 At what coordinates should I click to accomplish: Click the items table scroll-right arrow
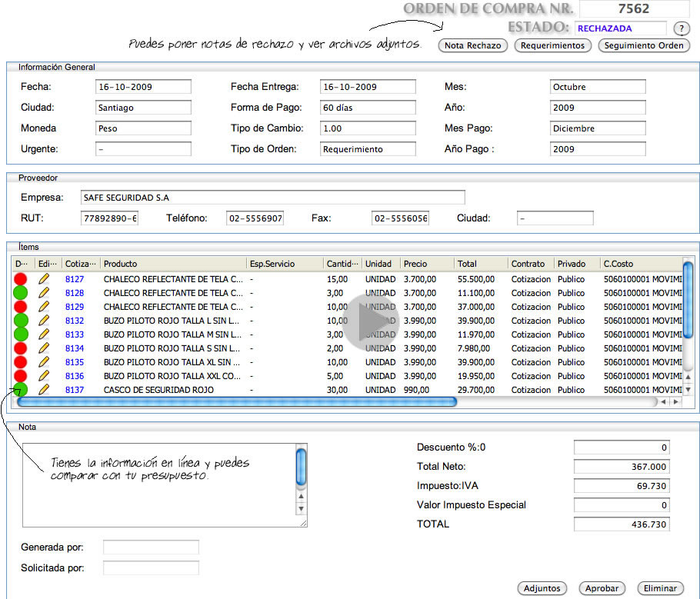(x=676, y=402)
